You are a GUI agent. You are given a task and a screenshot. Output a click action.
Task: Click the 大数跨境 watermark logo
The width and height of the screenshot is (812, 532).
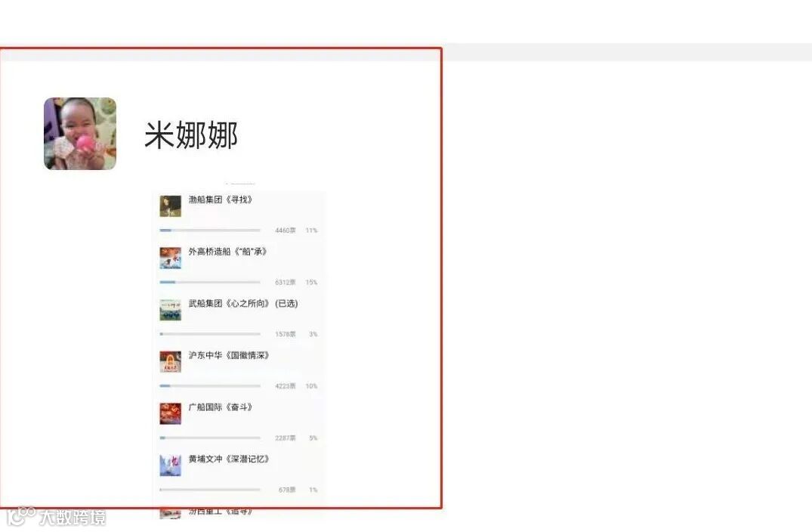pos(57,516)
